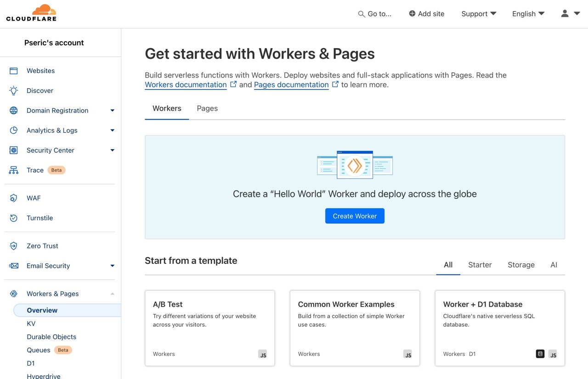Image resolution: width=588 pixels, height=379 pixels.
Task: Switch to the Workers tab
Action: click(167, 108)
